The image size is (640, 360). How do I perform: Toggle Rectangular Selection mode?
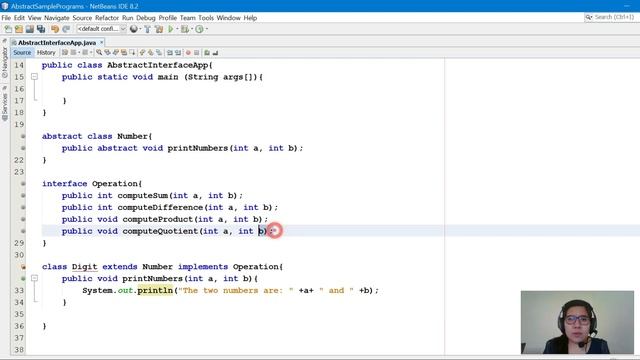(132, 53)
